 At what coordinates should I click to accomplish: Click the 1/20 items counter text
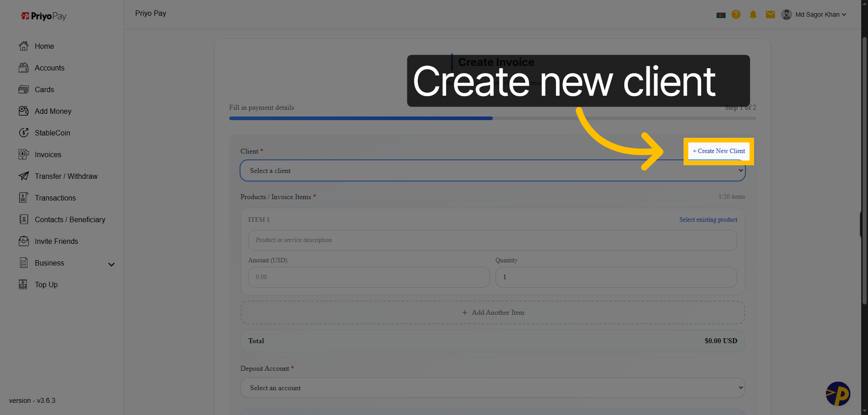click(x=731, y=196)
